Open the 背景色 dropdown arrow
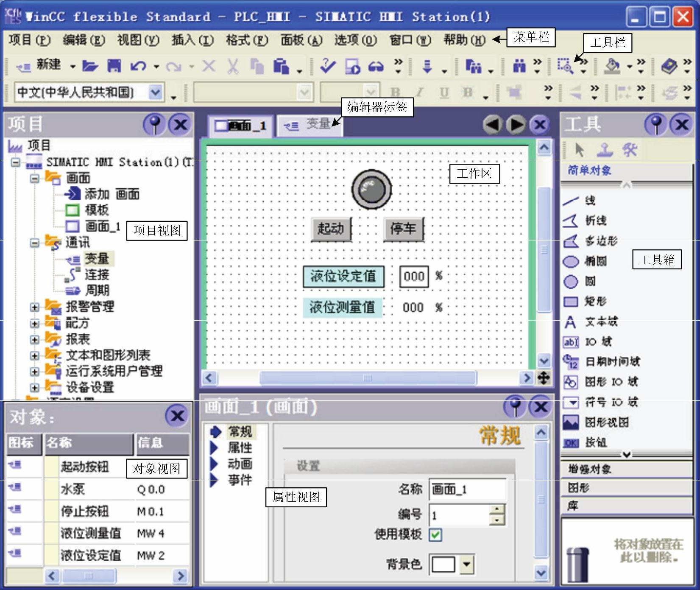The image size is (700, 590). click(466, 564)
